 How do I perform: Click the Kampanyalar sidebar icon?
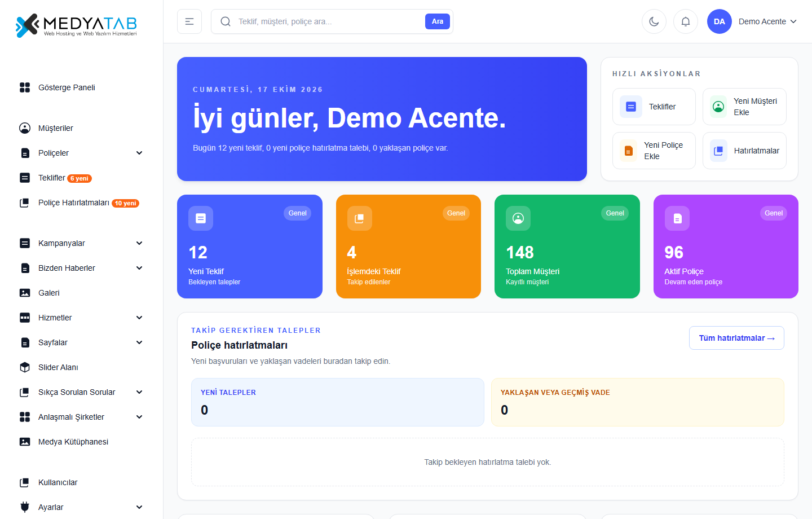click(x=25, y=243)
